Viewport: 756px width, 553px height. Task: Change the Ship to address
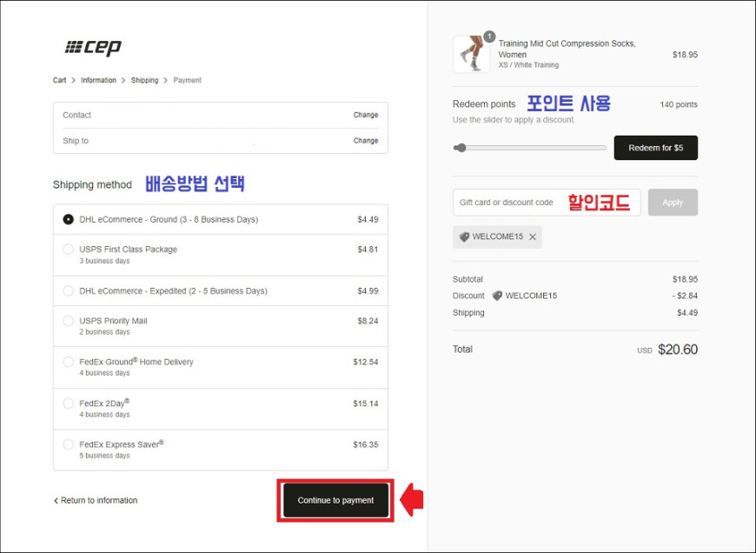click(x=366, y=140)
